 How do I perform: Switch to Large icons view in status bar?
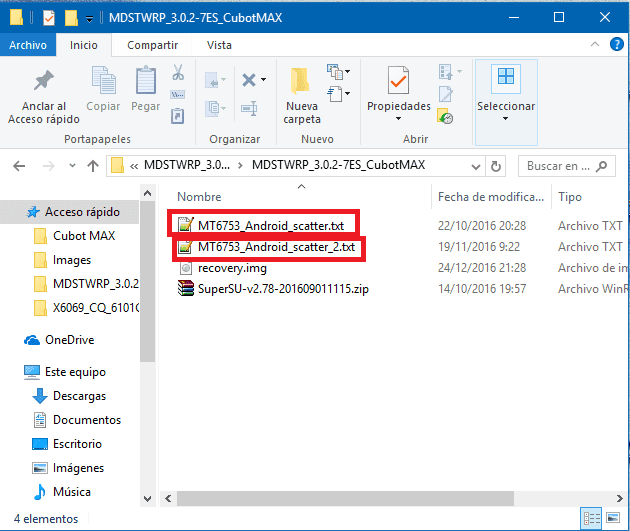click(613, 518)
